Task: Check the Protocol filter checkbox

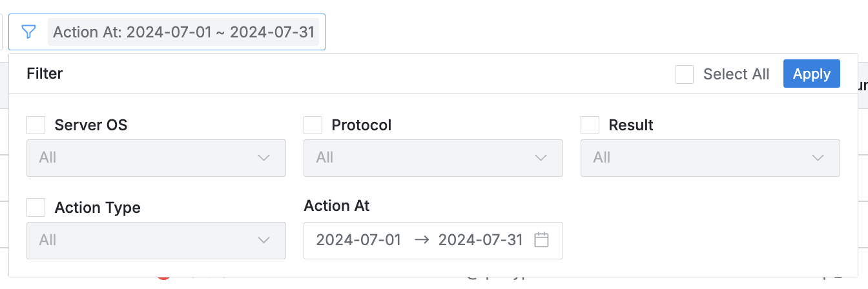Action: coord(313,125)
